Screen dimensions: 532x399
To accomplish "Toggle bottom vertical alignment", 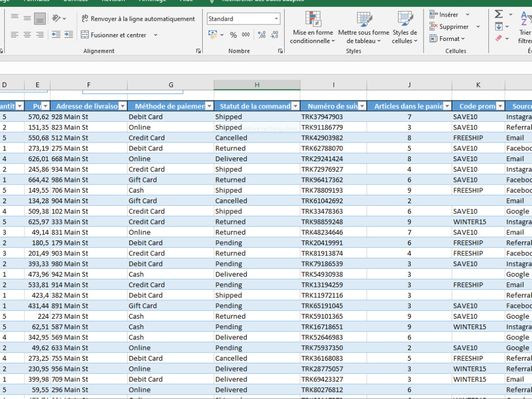I will point(40,18).
